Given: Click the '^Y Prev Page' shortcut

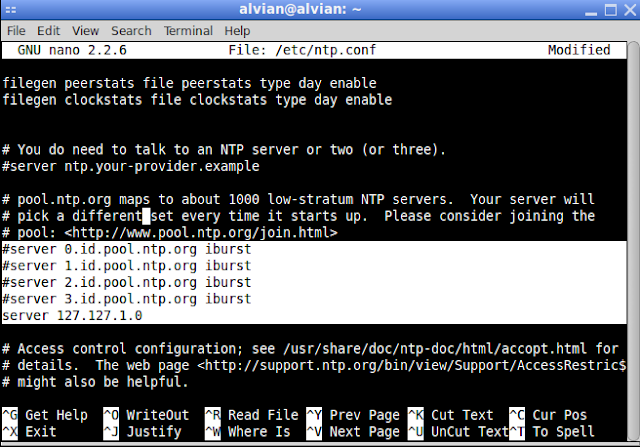Looking at the screenshot, I should pyautogui.click(x=353, y=415).
